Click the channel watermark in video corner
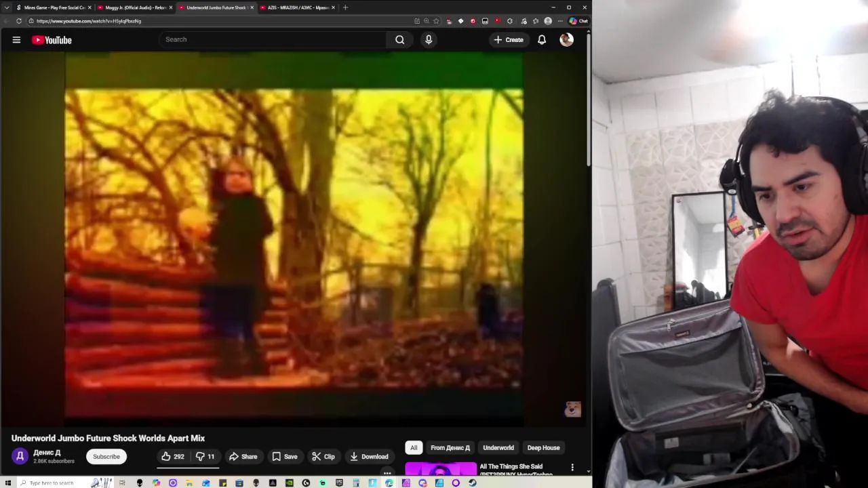Viewport: 868px width, 488px height. pos(573,409)
